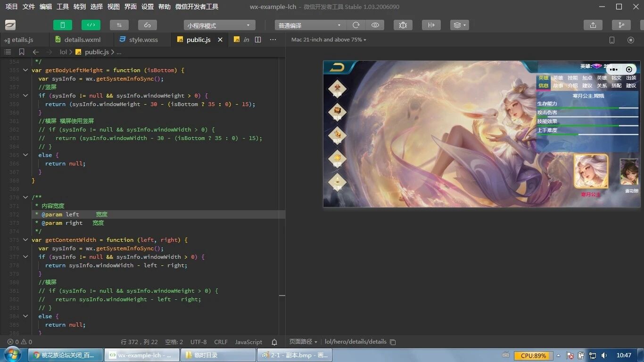
Task: Toggle the simulator panel button
Action: [x=63, y=25]
